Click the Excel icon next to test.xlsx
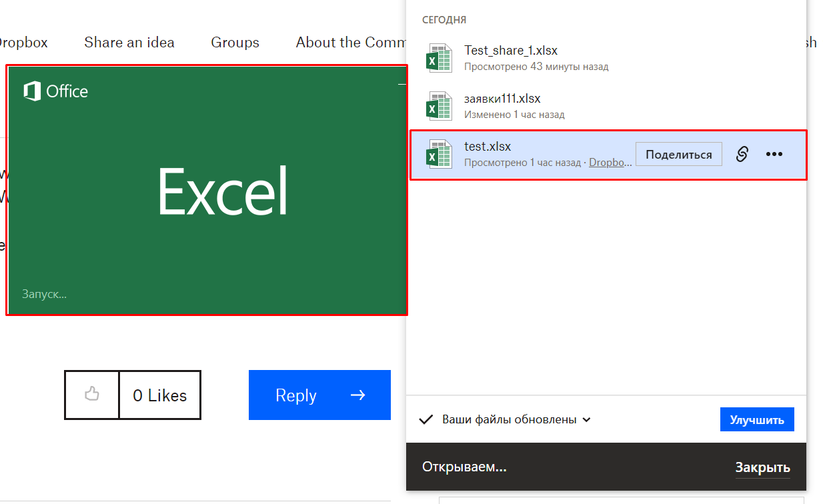This screenshot has height=504, width=823. point(439,155)
